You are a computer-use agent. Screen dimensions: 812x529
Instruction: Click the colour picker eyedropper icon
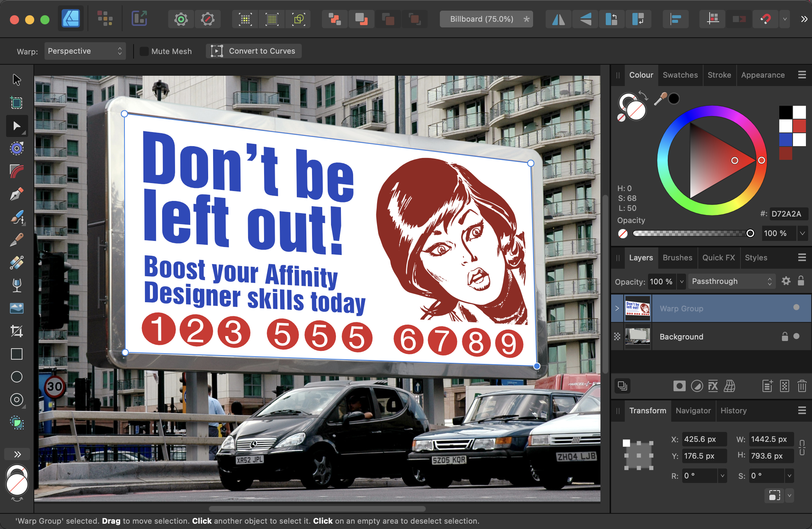point(660,99)
